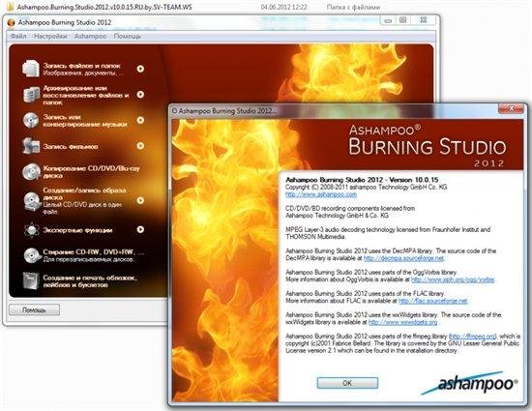532x411 pixels.
Task: Open the Ashampoo menu
Action: tap(90, 36)
